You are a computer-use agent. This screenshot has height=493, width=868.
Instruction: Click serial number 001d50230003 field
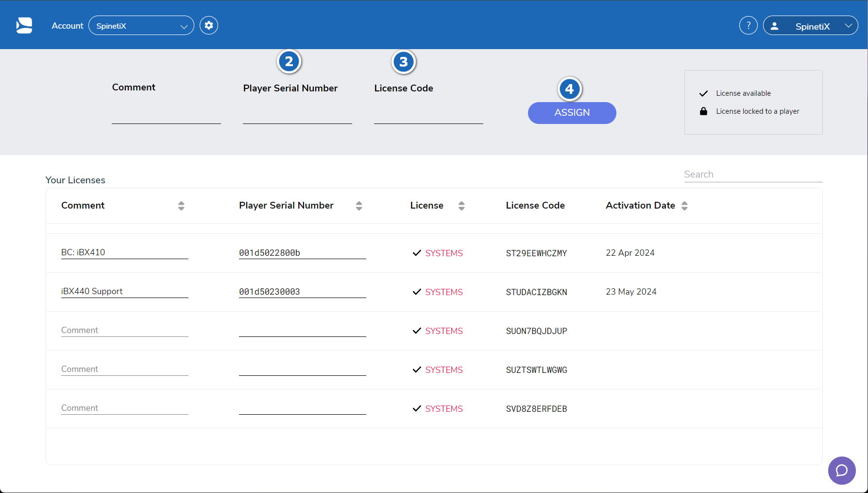pos(303,291)
